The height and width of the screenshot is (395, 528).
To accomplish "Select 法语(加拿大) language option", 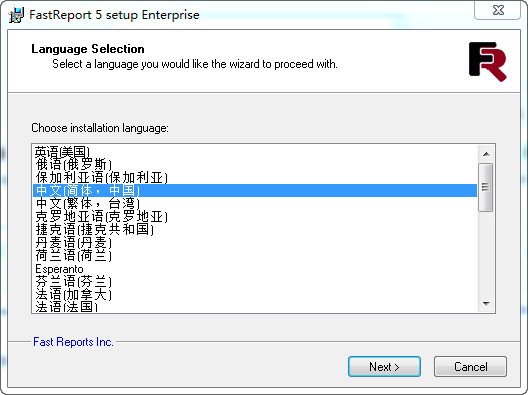I will click(255, 295).
